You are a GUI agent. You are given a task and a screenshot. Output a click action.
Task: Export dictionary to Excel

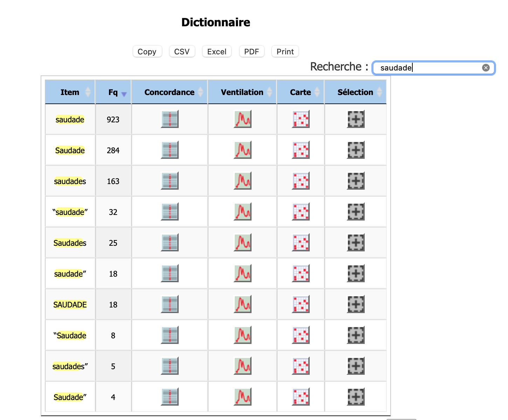tap(217, 52)
